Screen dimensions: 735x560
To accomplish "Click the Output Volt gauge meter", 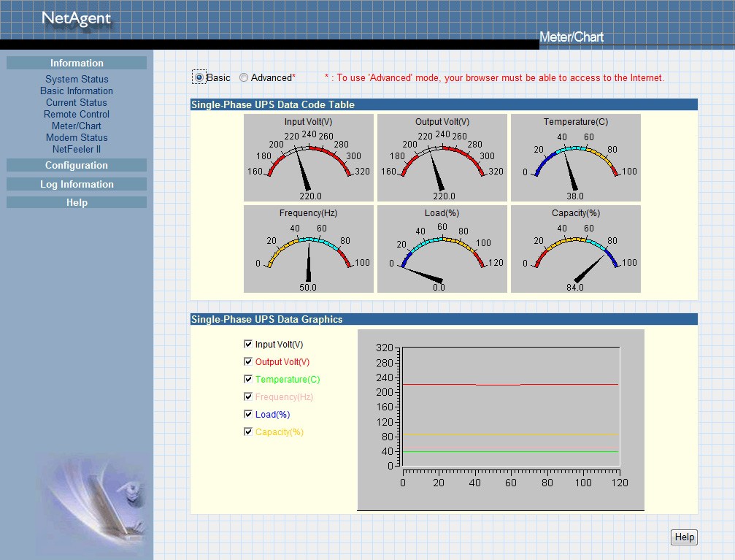I will click(442, 158).
